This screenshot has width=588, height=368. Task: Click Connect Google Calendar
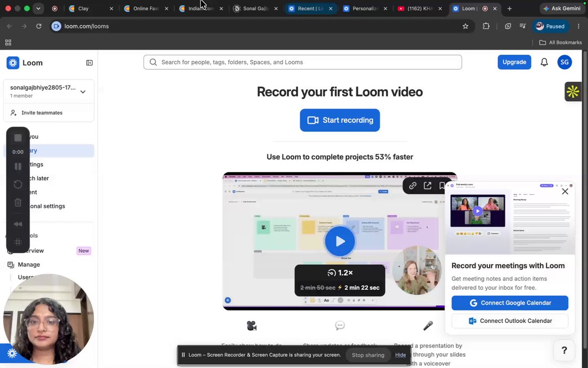tap(509, 303)
